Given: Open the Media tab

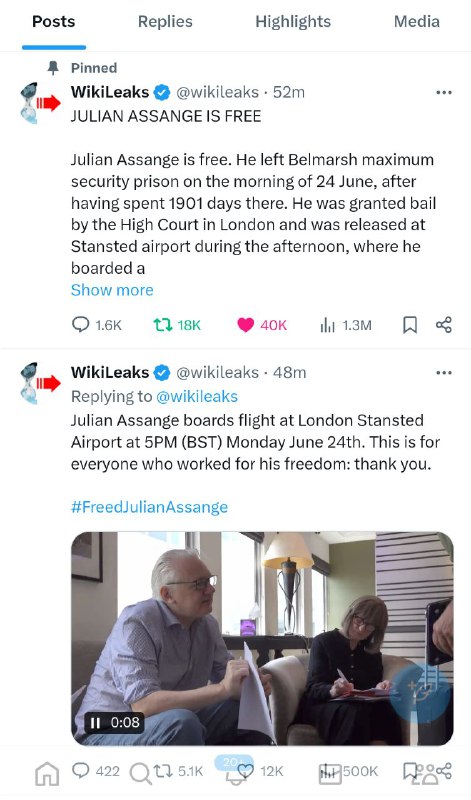Looking at the screenshot, I should point(416,21).
